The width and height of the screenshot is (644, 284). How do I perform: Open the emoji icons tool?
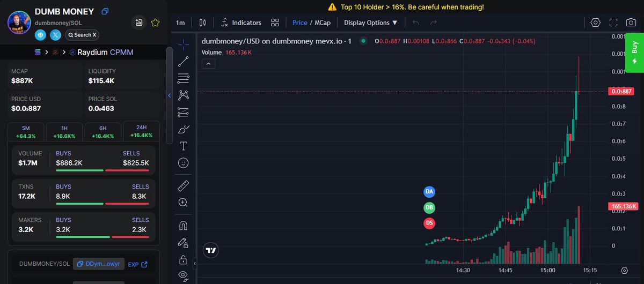(x=184, y=163)
